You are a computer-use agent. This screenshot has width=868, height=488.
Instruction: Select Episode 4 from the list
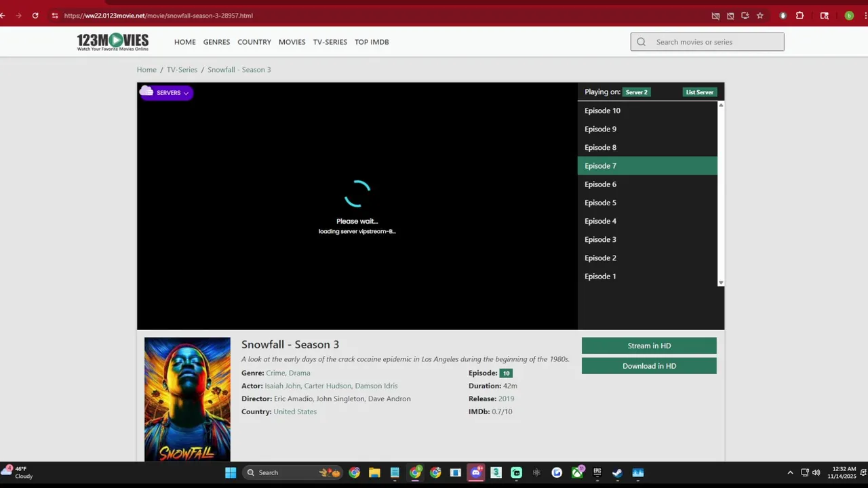(x=647, y=221)
